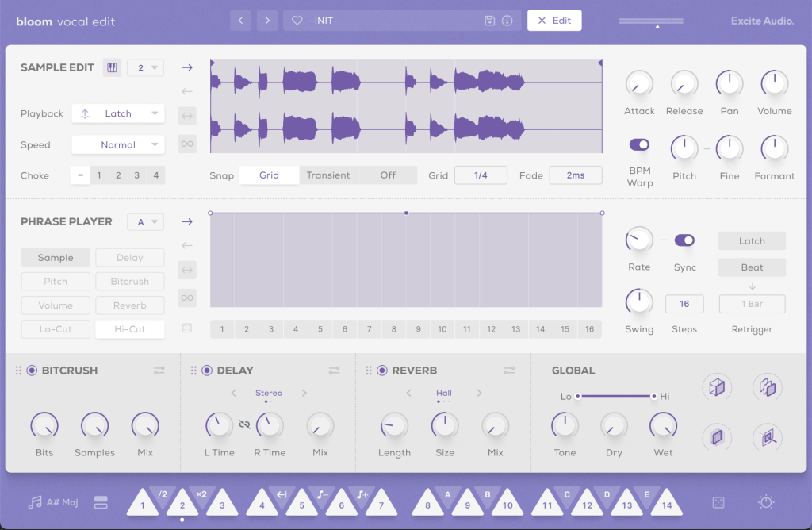This screenshot has height=530, width=812.
Task: Click the link icon between delay times
Action: [244, 425]
